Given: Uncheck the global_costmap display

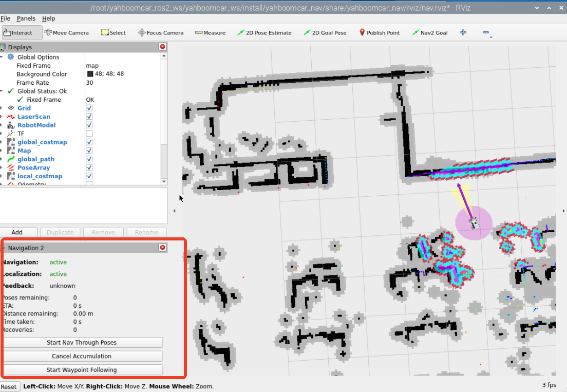Looking at the screenshot, I should (89, 142).
